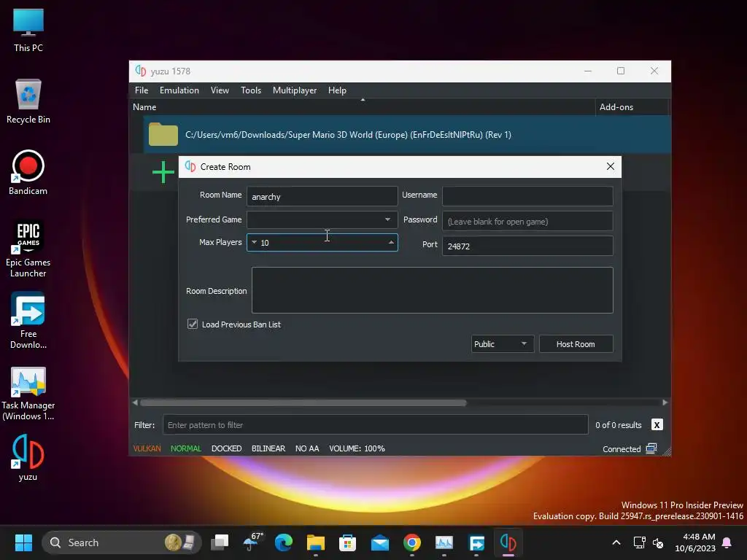Click the Enter pattern to filter box
Image resolution: width=747 pixels, height=560 pixels.
point(376,424)
